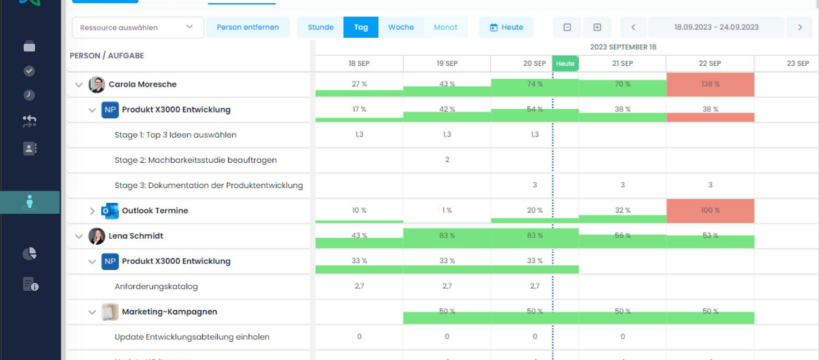This screenshot has height=360, width=820.
Task: Click the 21 SEP column header
Action: (622, 63)
